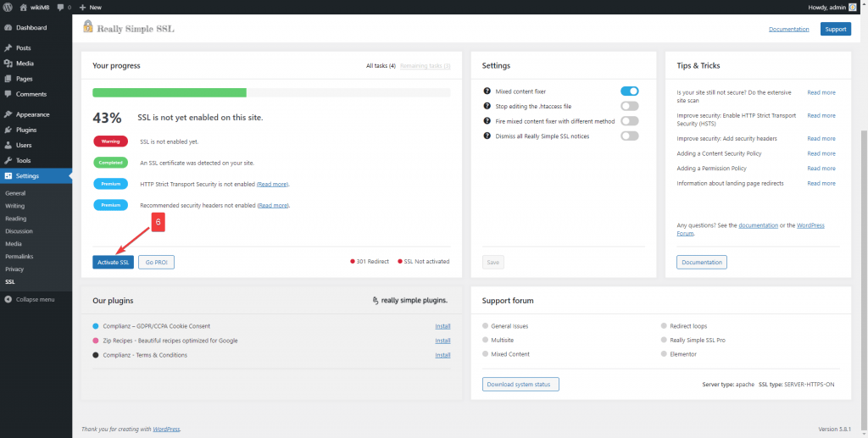Open Permalinks settings submenu item
868x438 pixels.
tap(19, 257)
